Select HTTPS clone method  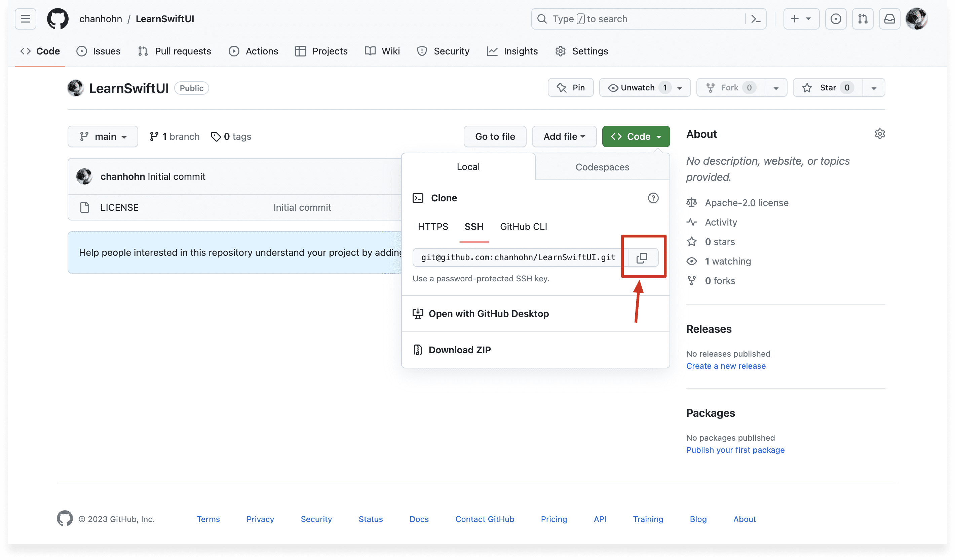tap(433, 227)
